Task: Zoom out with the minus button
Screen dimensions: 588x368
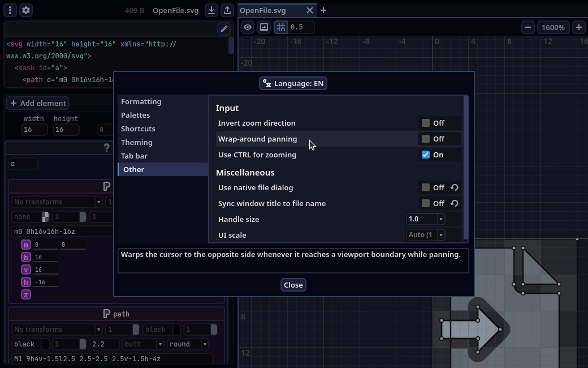Action: 528,27
